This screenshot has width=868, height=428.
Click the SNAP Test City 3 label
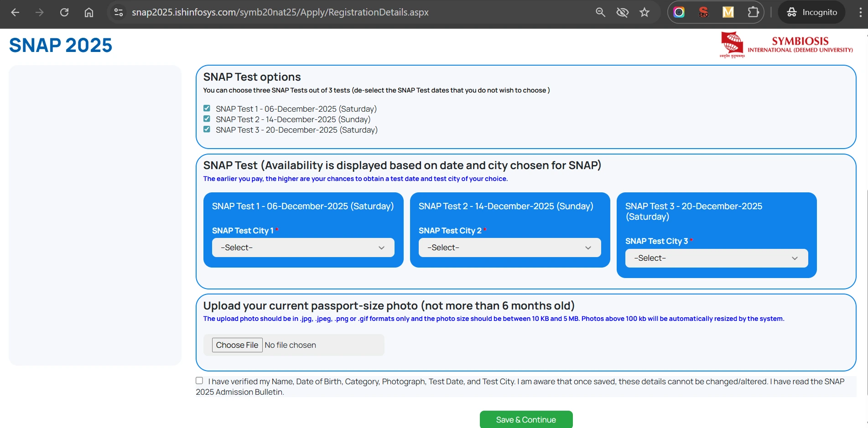(657, 241)
